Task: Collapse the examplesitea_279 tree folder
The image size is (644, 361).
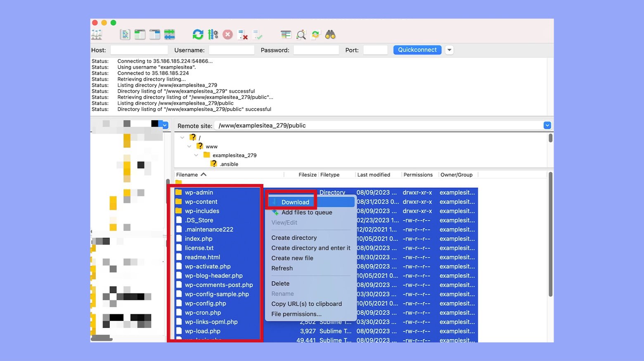Action: tap(196, 156)
